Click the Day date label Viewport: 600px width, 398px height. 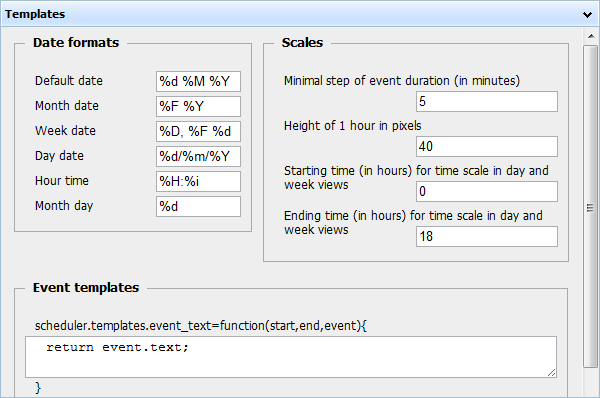click(59, 156)
